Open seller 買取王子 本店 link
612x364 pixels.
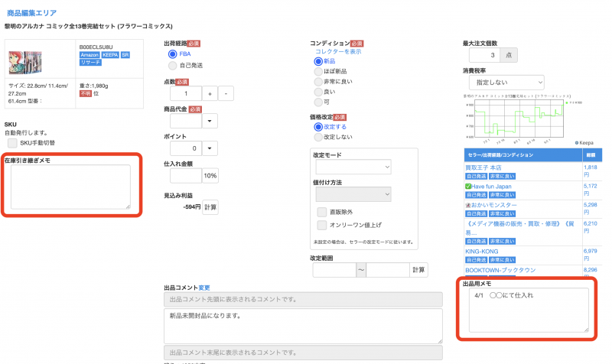(483, 167)
